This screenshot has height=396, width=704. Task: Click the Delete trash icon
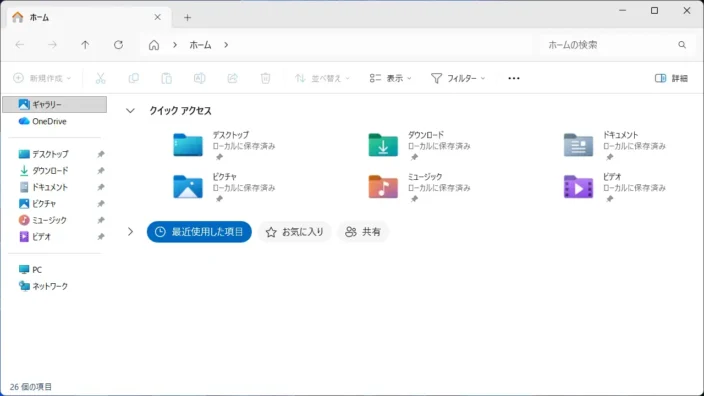coord(265,78)
